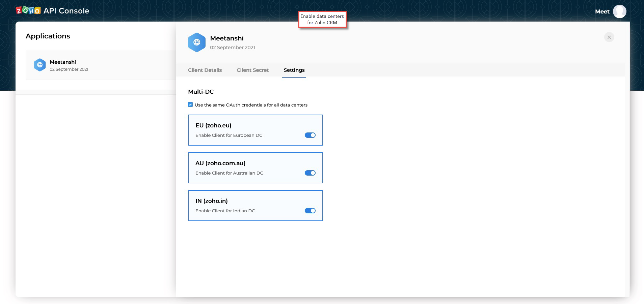The height and width of the screenshot is (304, 644).
Task: Open the user profile avatar
Action: 619,11
